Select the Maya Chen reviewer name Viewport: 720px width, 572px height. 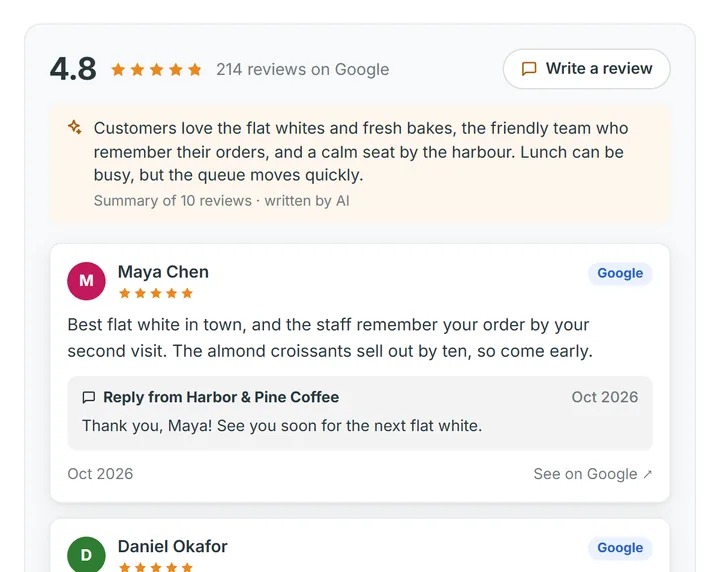click(x=163, y=272)
